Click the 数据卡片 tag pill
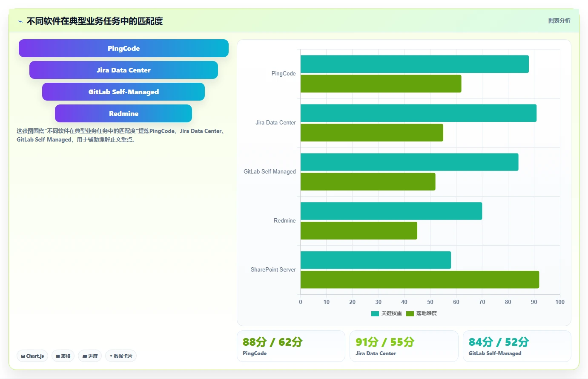 pyautogui.click(x=121, y=356)
